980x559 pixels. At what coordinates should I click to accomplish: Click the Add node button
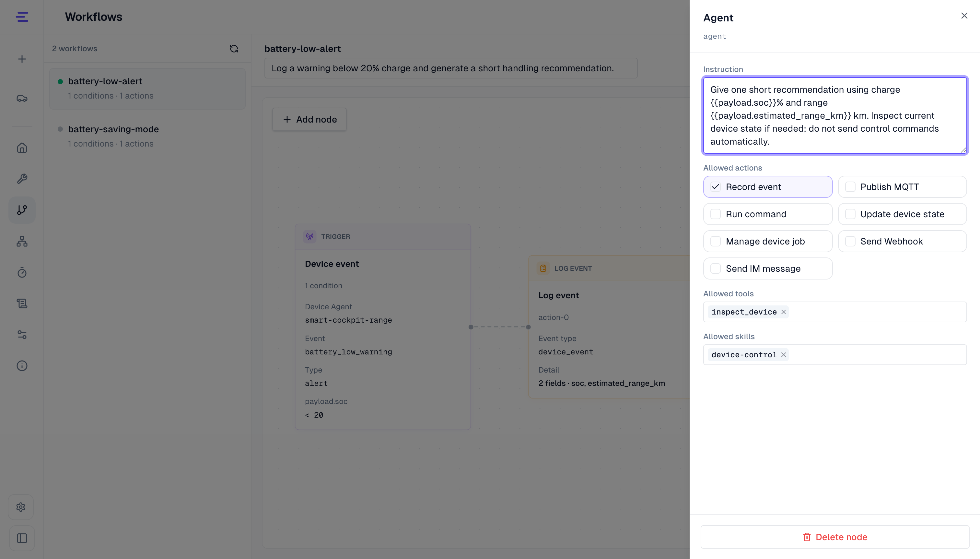coord(309,120)
